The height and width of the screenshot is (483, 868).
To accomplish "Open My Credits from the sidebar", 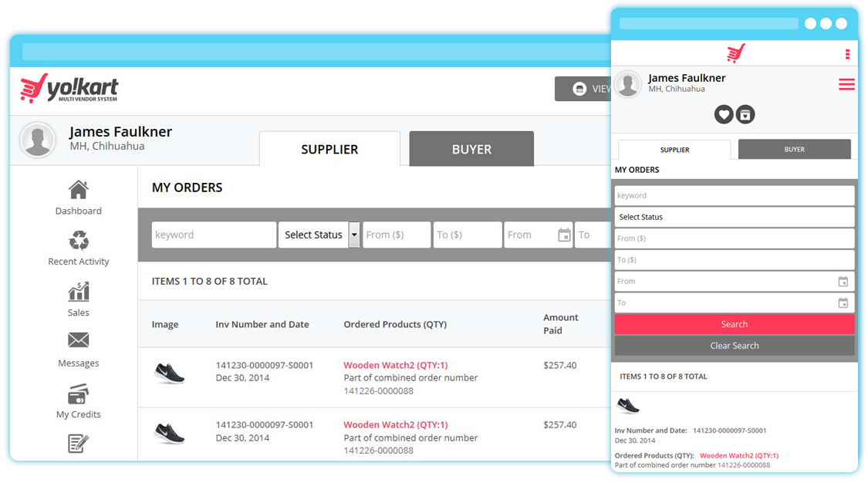I will [78, 393].
